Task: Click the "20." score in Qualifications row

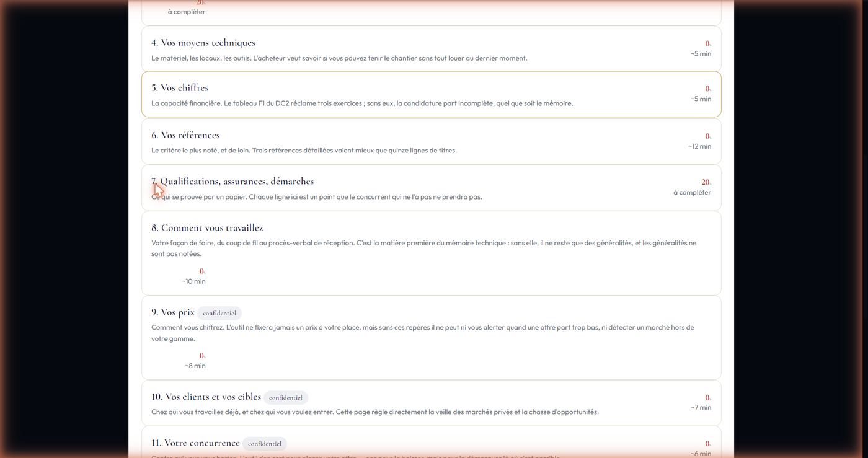Action: tap(706, 182)
